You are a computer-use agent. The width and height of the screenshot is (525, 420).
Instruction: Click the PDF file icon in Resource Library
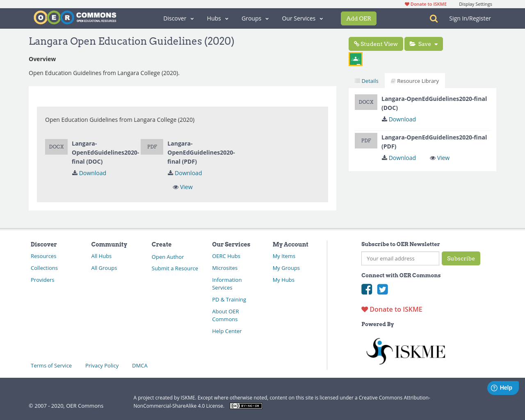tap(366, 141)
